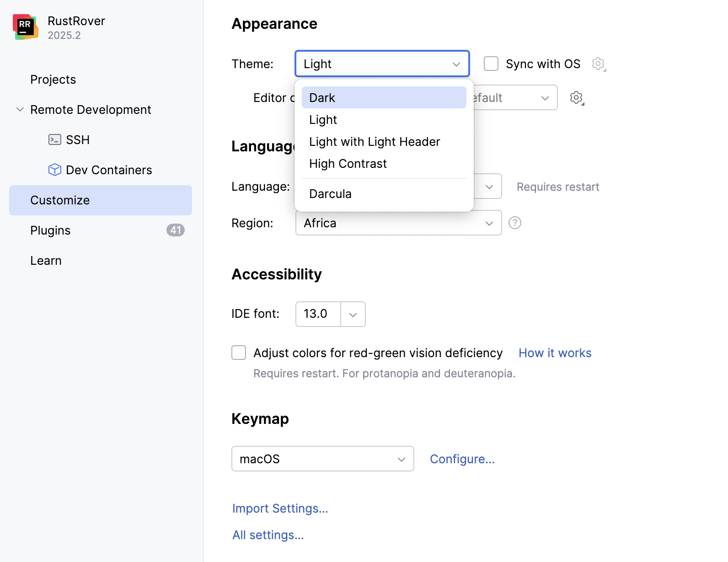Open the Sync with OS gear settings
Image resolution: width=728 pixels, height=562 pixels.
[x=598, y=64]
